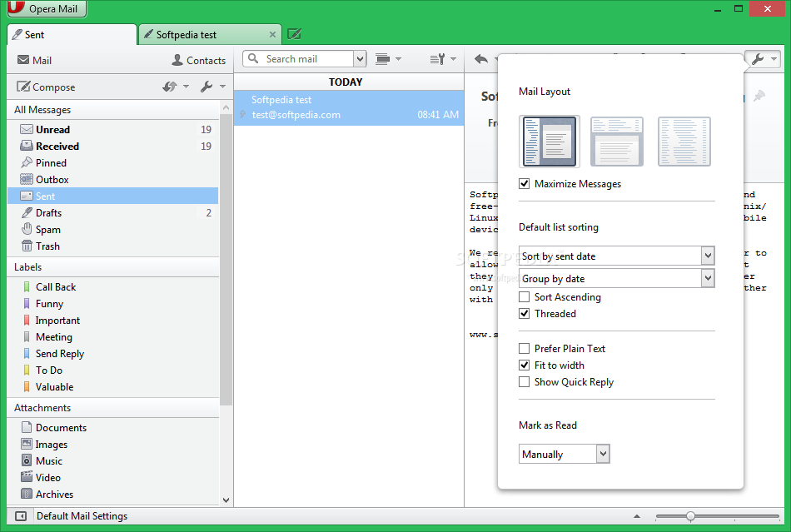Click the Opera Mail menu button

click(47, 8)
